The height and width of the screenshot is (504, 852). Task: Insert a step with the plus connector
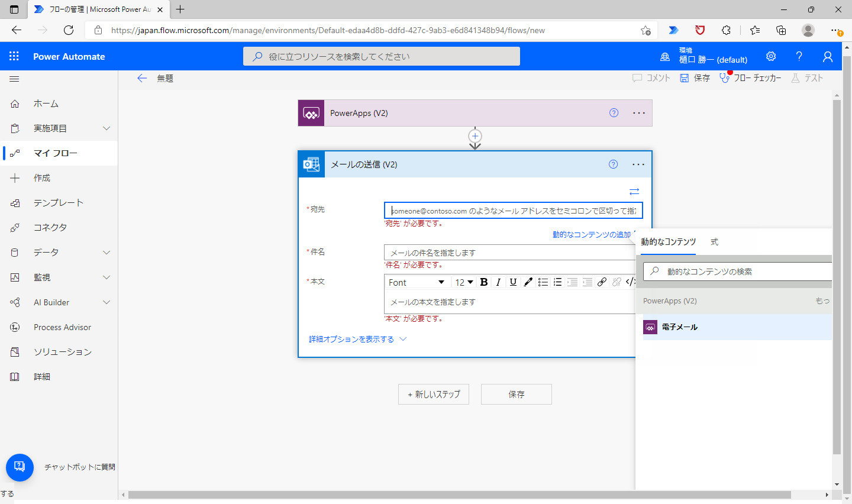point(475,136)
